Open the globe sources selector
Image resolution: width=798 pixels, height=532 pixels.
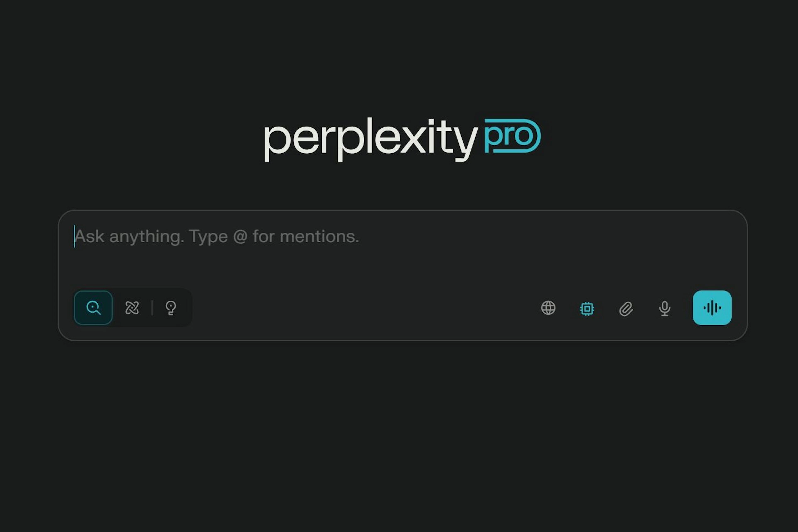pos(548,308)
